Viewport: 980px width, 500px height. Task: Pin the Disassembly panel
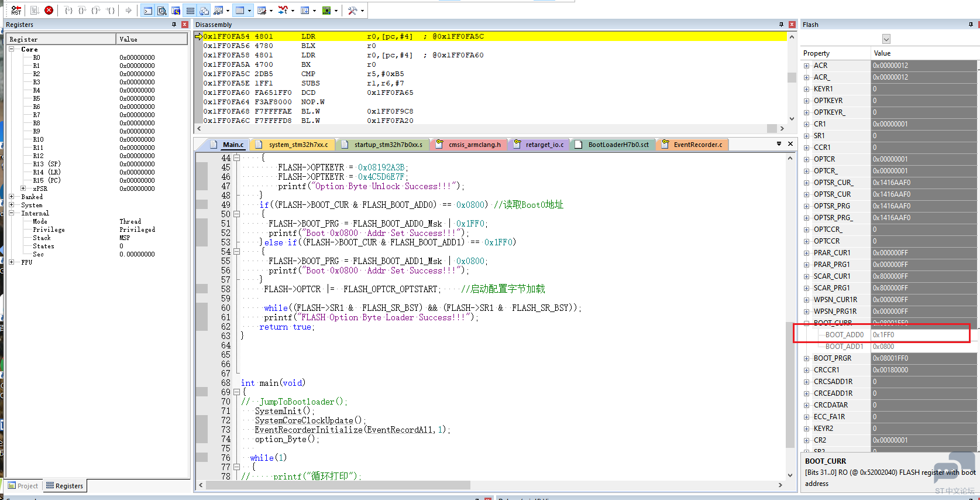(x=781, y=25)
